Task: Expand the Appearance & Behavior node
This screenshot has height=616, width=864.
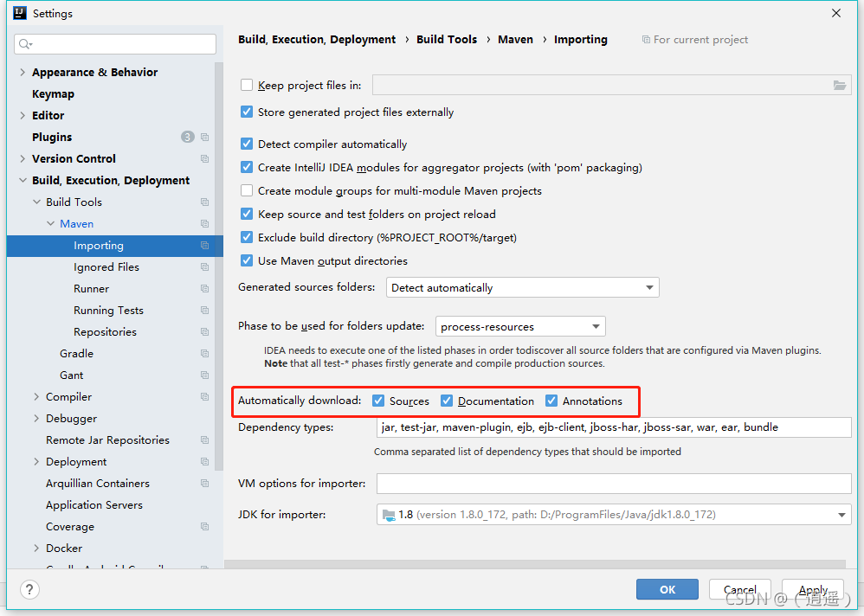Action: point(23,72)
